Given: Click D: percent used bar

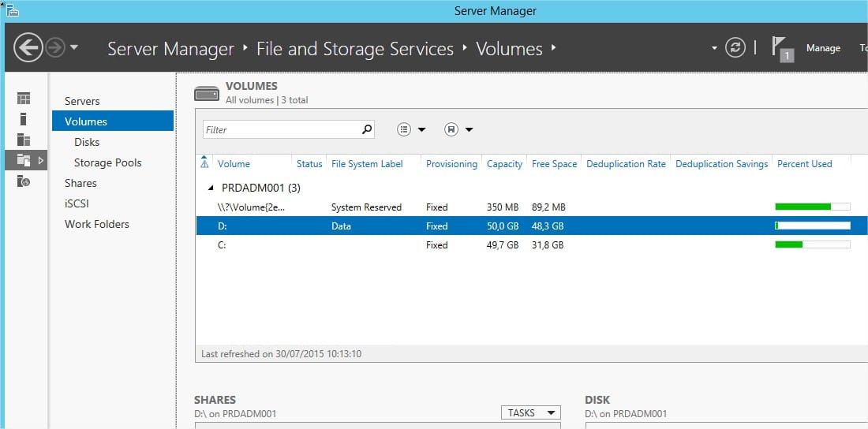Looking at the screenshot, I should click(813, 226).
